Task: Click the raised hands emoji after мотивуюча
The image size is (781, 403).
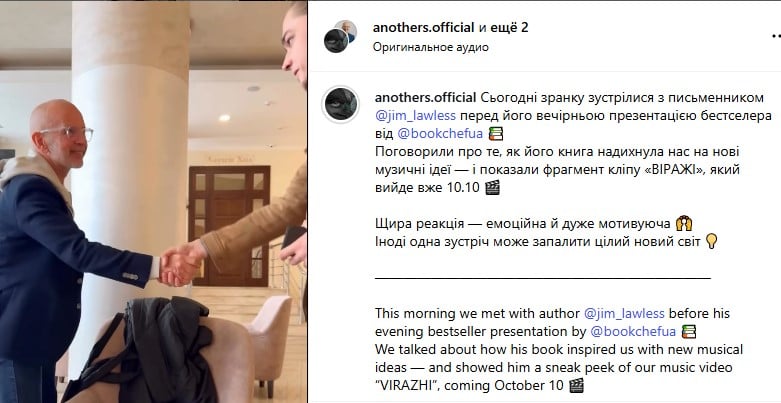Action: tap(684, 224)
